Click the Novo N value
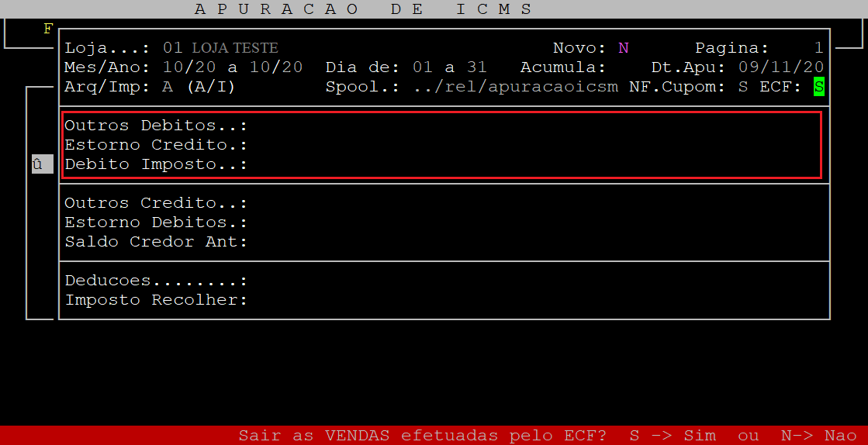868x445 pixels. tap(624, 48)
